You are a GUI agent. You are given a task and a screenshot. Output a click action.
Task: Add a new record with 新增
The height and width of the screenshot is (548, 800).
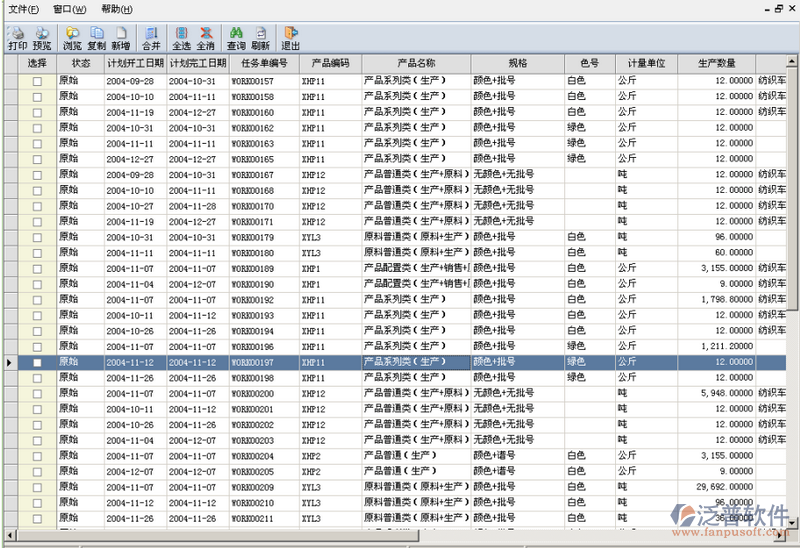[x=120, y=38]
